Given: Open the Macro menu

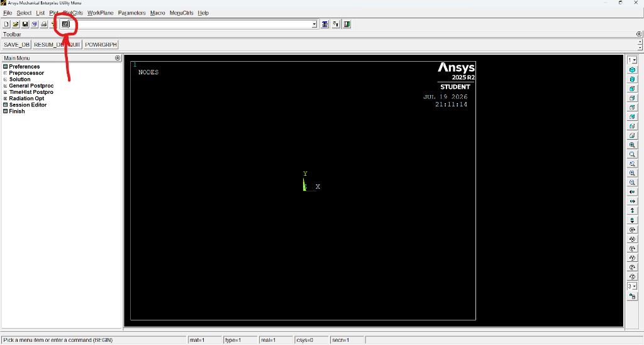Looking at the screenshot, I should coord(158,13).
